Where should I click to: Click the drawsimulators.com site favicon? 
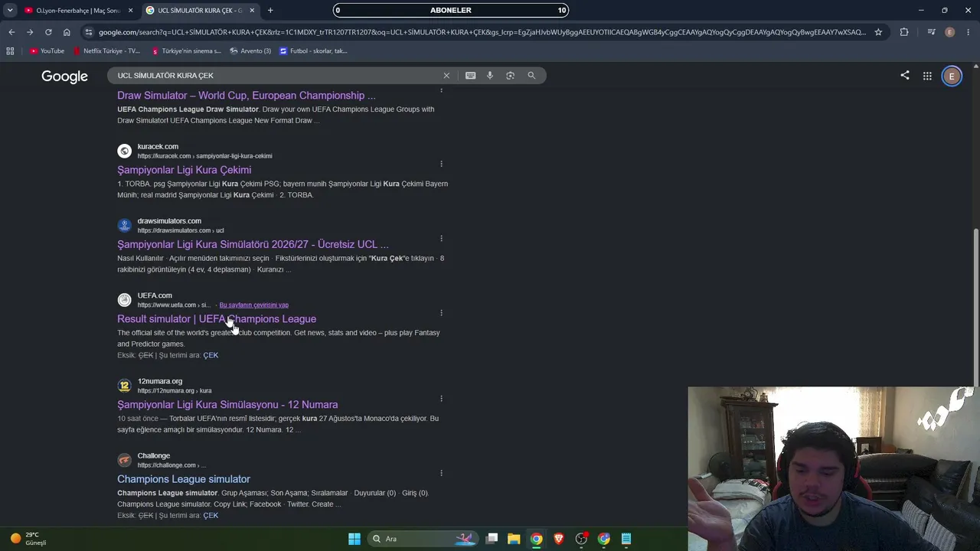click(124, 225)
